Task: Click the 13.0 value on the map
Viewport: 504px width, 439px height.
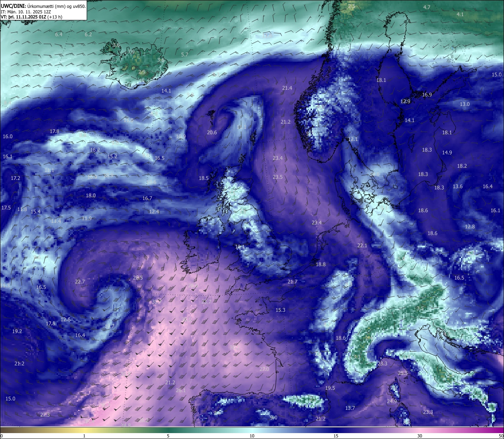Action: coord(465,104)
